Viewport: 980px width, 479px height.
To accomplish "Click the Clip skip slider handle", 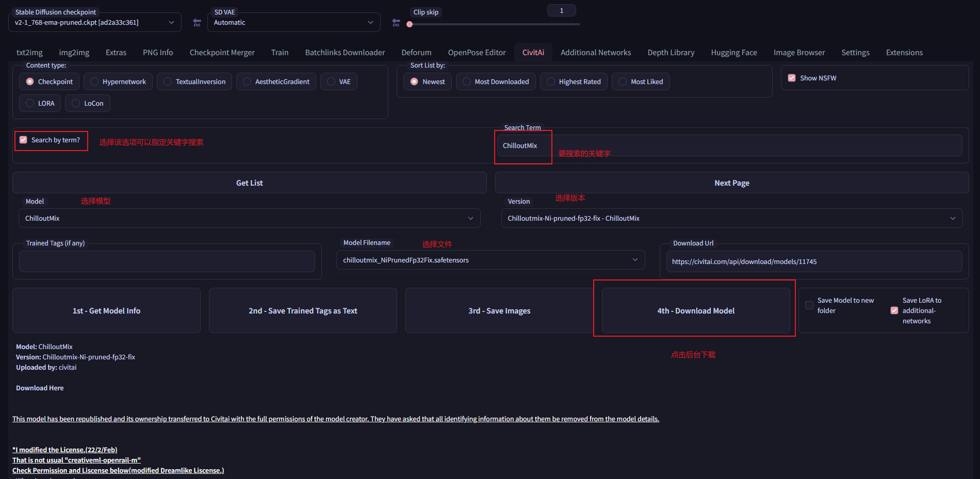I will [410, 24].
